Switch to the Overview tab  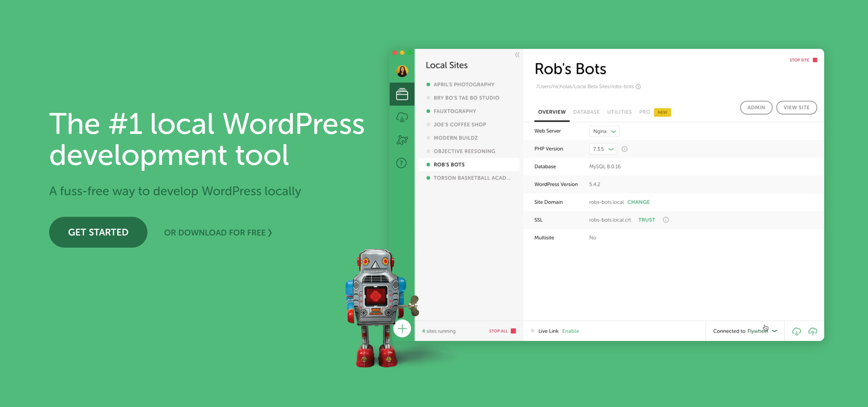coord(552,112)
